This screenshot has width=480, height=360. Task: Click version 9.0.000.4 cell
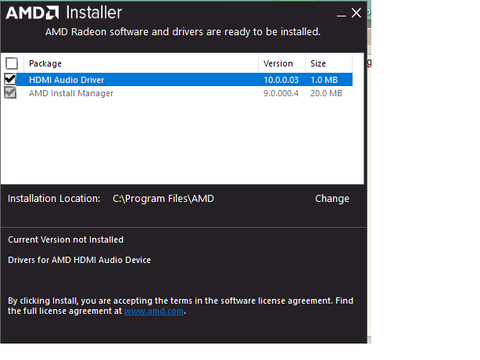pos(281,93)
